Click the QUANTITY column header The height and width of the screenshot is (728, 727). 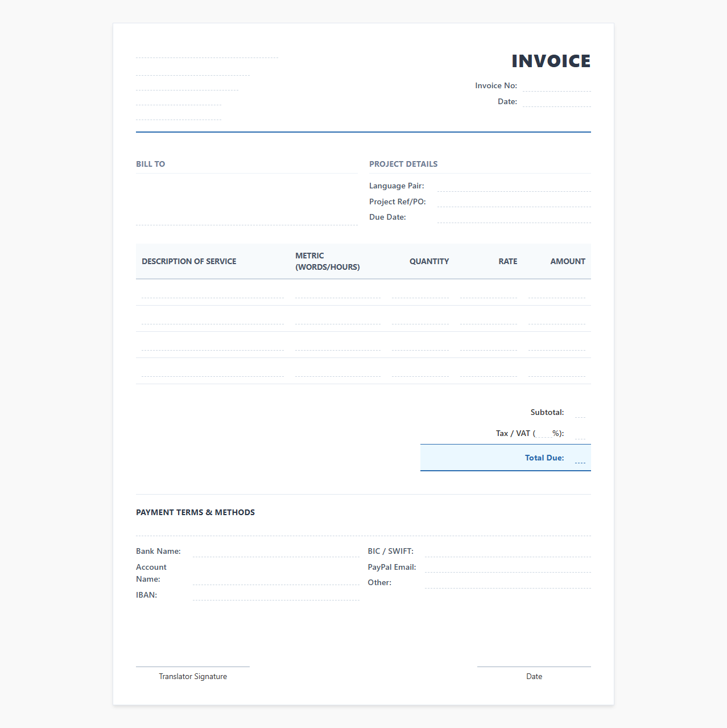429,261
